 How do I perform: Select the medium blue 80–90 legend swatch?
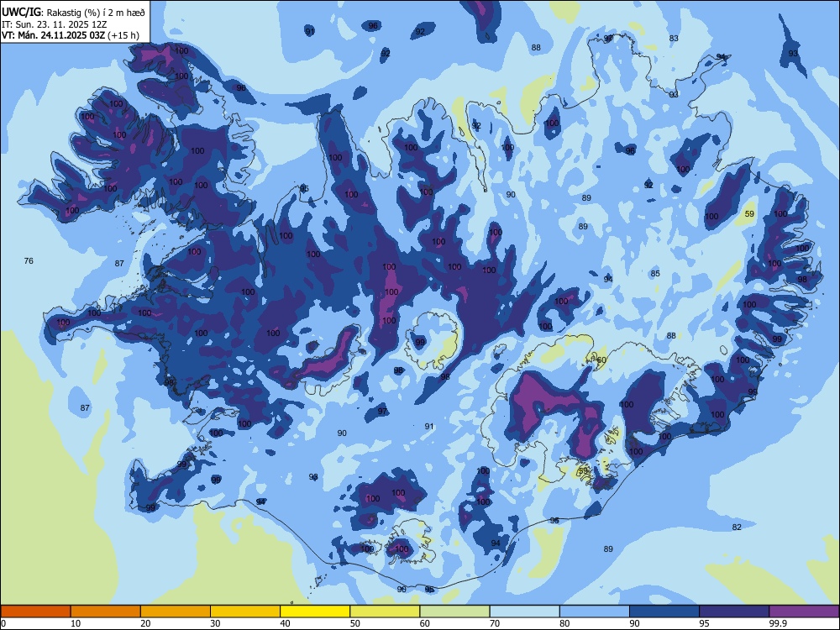(x=595, y=612)
